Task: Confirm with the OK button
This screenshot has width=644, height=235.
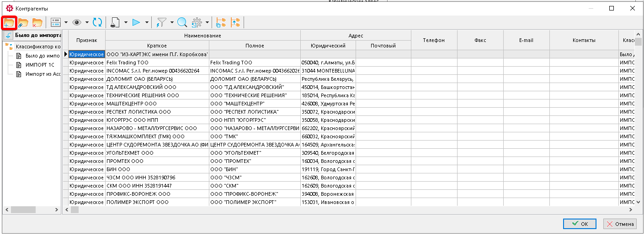Action: (580, 224)
